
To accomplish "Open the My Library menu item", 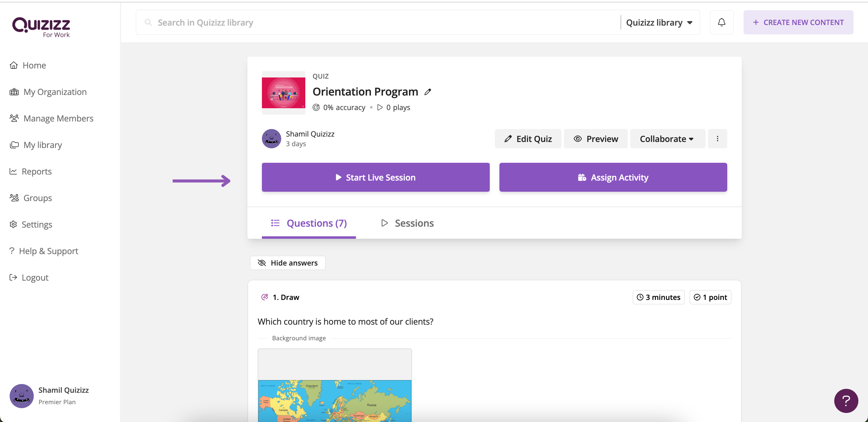I will tap(42, 145).
